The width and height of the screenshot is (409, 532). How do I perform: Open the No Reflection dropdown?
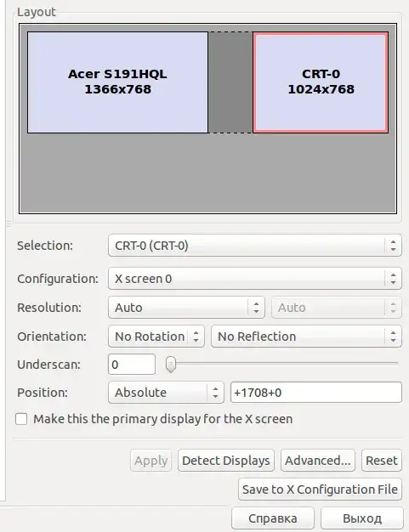306,337
